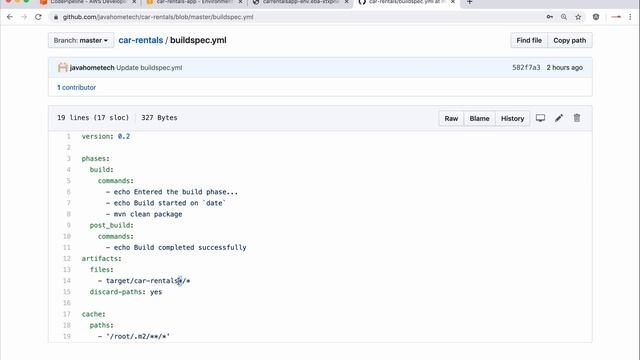640x360 pixels.
Task: Click the address bar URL
Action: point(158,17)
